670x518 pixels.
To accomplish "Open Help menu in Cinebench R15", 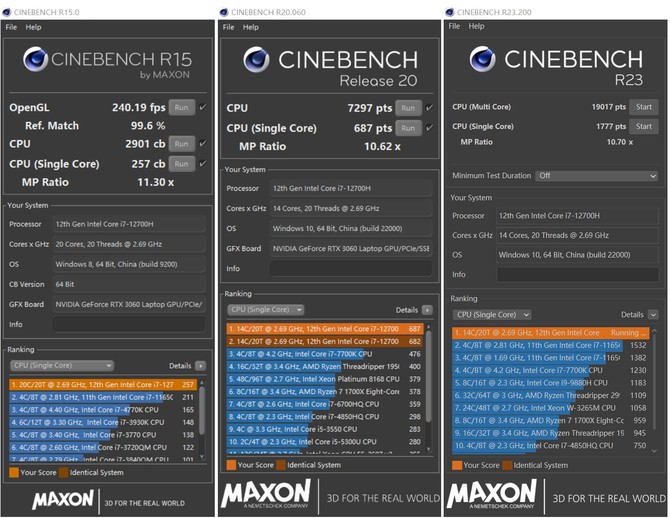I will (x=33, y=27).
